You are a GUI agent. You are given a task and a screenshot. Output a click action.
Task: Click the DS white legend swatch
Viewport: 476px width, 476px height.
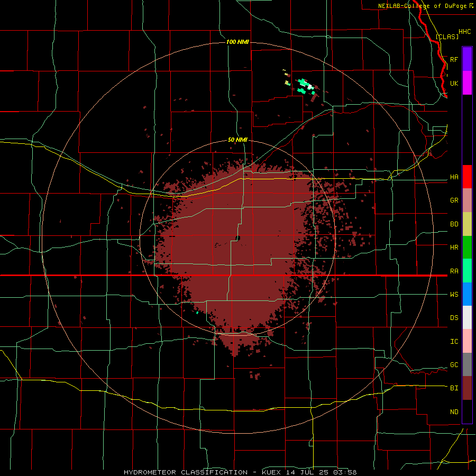click(x=467, y=317)
